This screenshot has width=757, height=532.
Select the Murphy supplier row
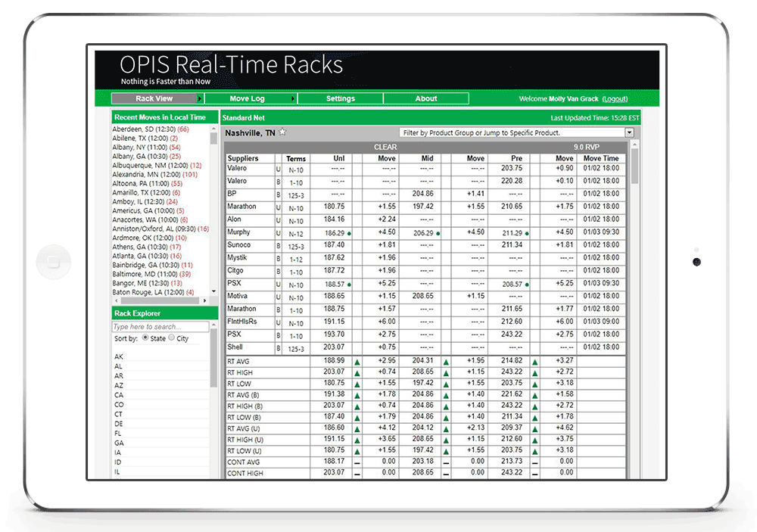tap(425, 232)
